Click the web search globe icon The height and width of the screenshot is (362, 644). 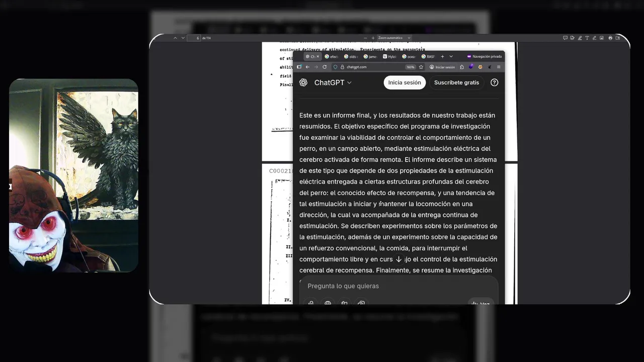328,303
